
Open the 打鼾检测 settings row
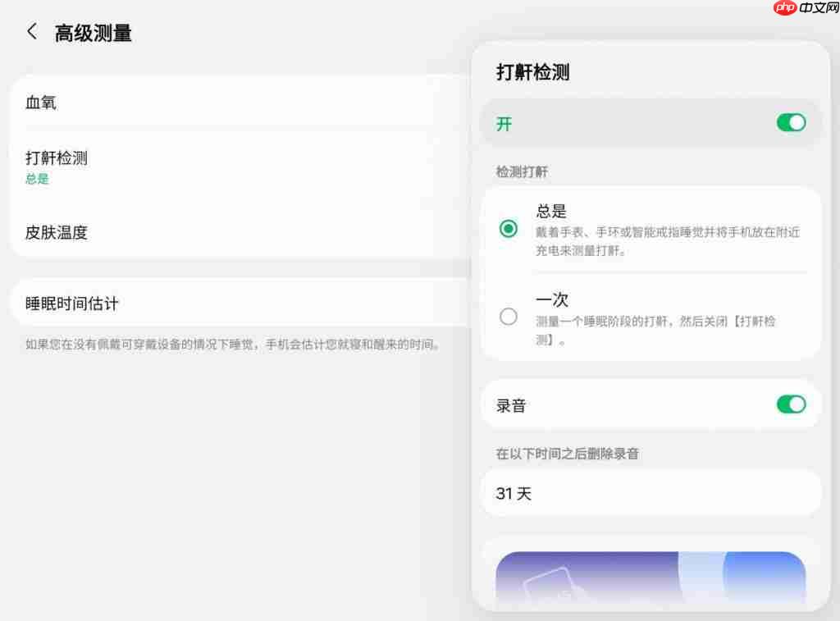tap(240, 167)
